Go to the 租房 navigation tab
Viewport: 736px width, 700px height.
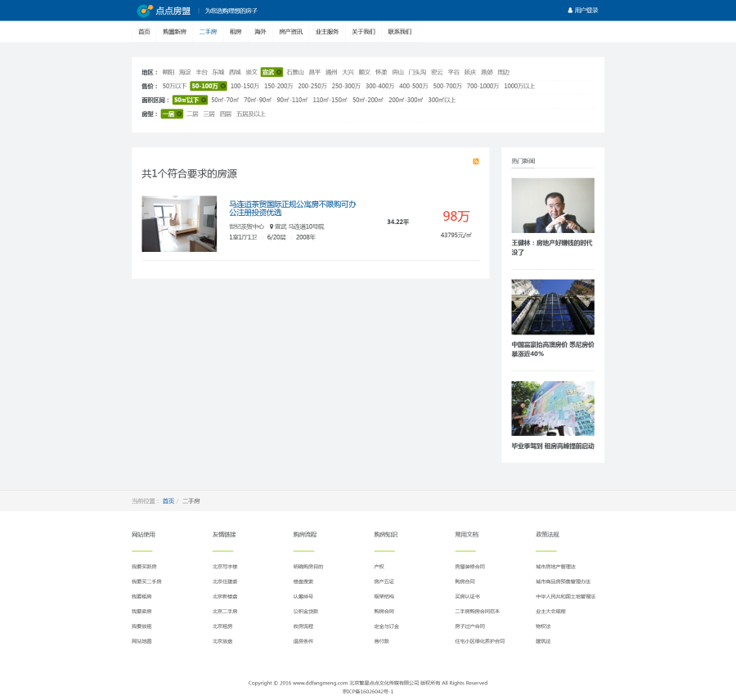coord(236,32)
